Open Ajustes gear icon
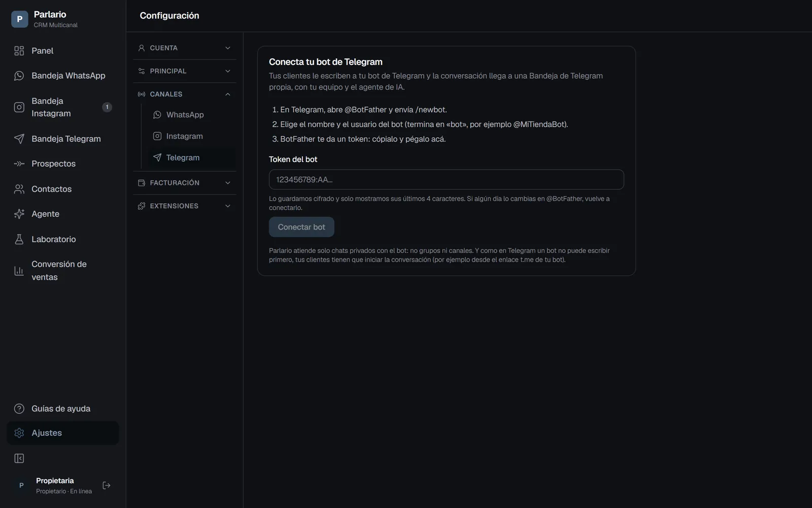Image resolution: width=812 pixels, height=508 pixels. point(19,433)
